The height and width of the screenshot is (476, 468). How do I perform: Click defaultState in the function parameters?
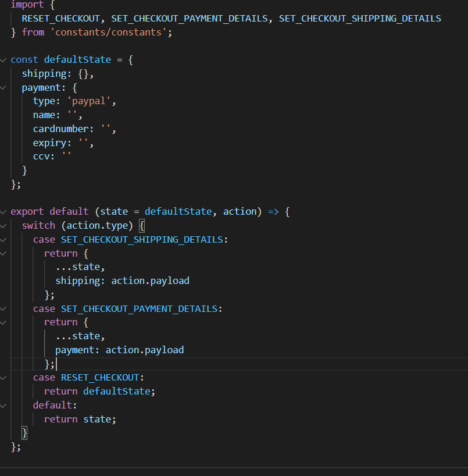tap(178, 212)
